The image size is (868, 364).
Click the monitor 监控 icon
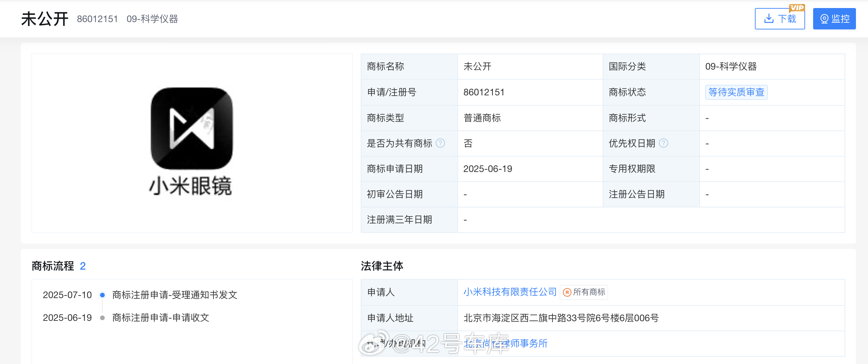[x=824, y=19]
